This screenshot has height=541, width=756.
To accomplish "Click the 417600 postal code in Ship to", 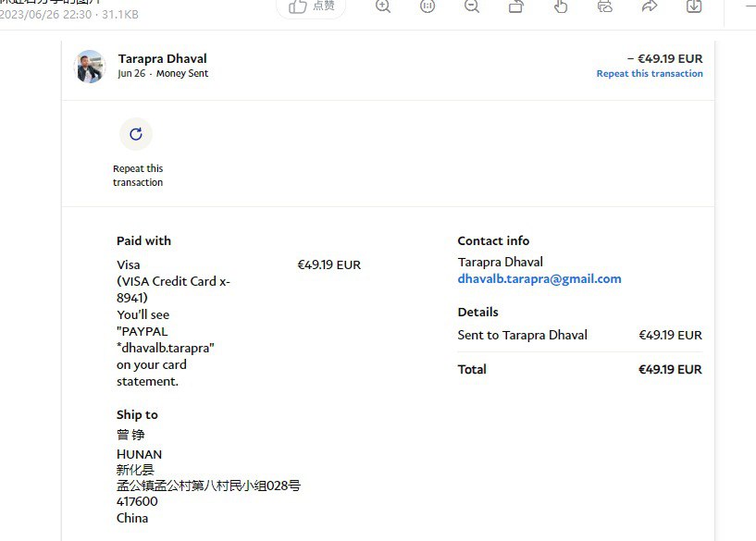I will [137, 501].
